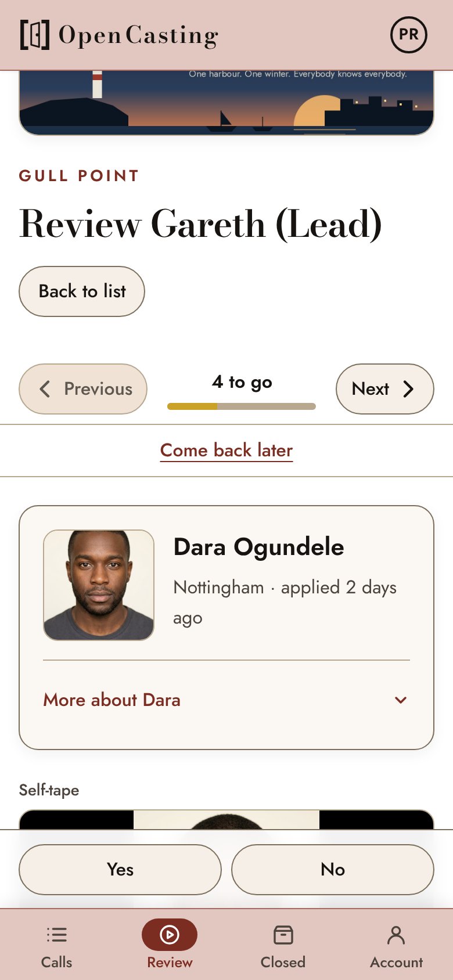453x980 pixels.
Task: Click the chevron beside More about Dara
Action: [401, 700]
